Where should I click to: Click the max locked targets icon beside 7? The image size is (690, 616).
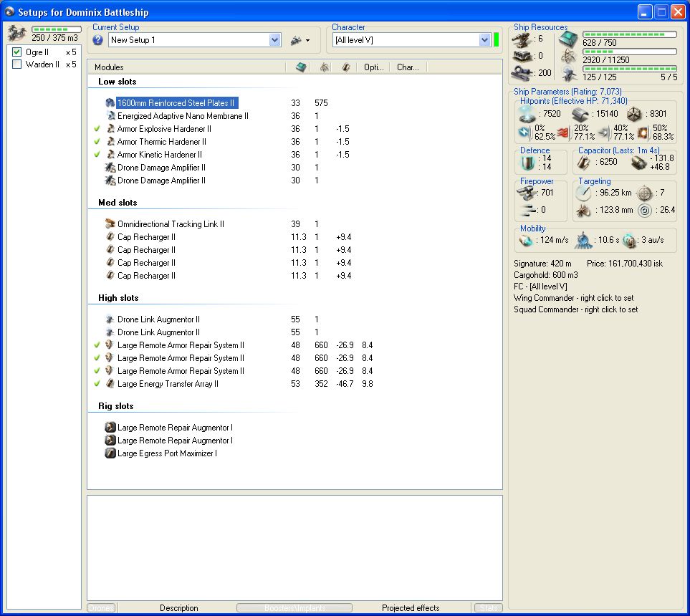click(645, 193)
